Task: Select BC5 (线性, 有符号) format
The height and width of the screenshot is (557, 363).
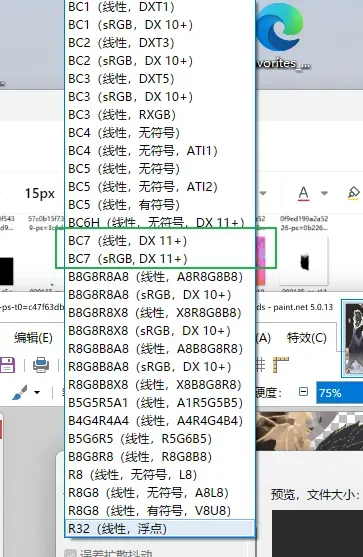Action: pos(160,205)
